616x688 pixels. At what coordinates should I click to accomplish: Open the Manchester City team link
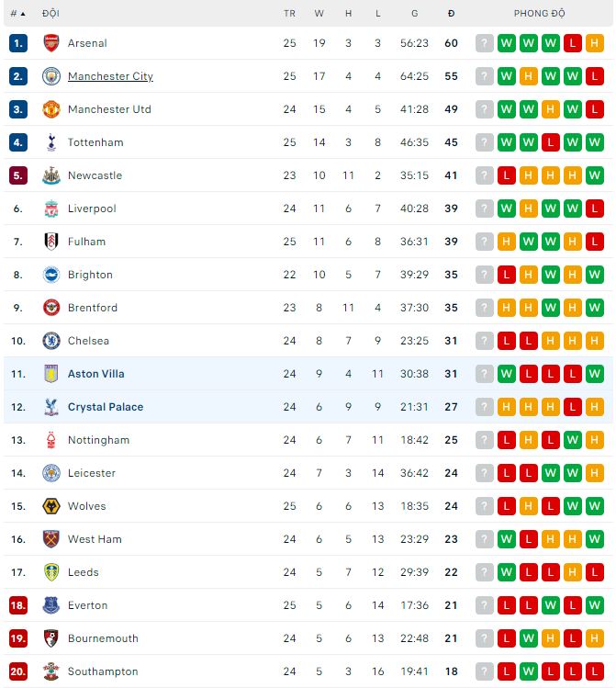pyautogui.click(x=110, y=76)
